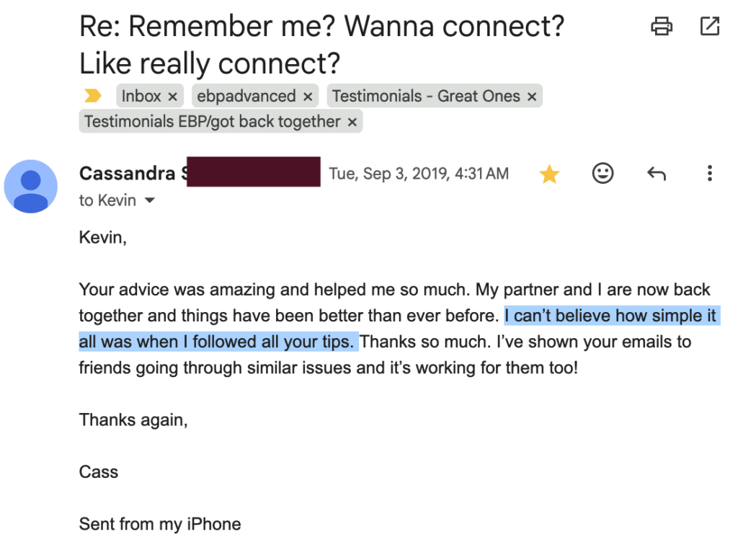Remove Testimonials - Great Ones label
Viewport: 738px width, 560px height.
[532, 97]
